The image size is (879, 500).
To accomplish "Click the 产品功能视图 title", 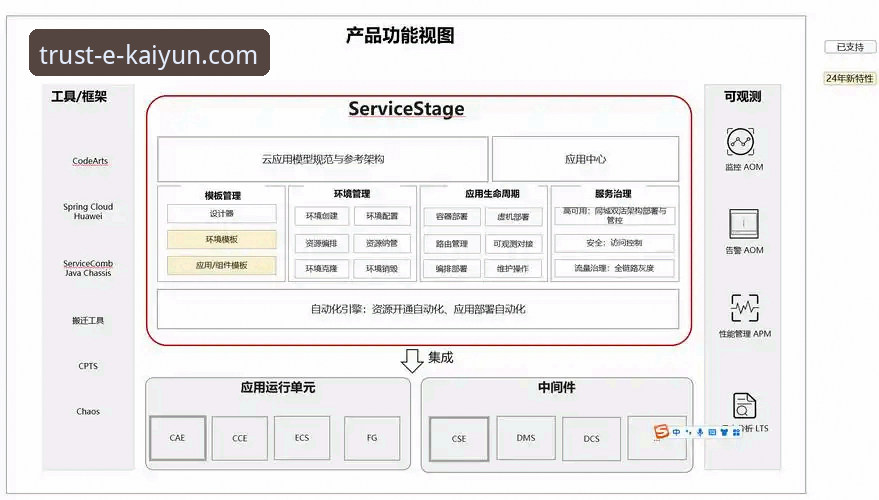I will [x=400, y=36].
